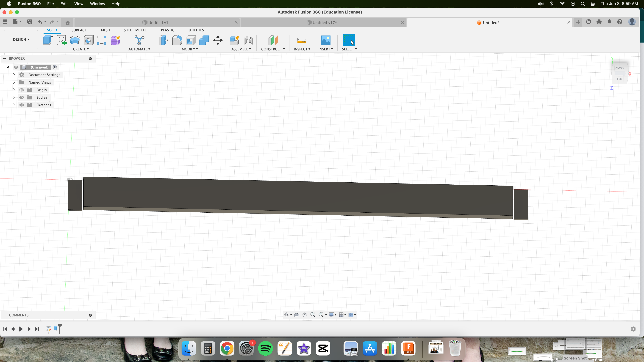Open the DESIGN workspace dropdown

(x=21, y=39)
